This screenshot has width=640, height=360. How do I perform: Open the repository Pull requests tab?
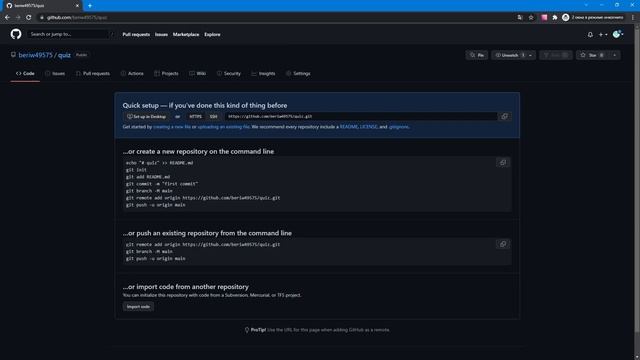(x=93, y=73)
